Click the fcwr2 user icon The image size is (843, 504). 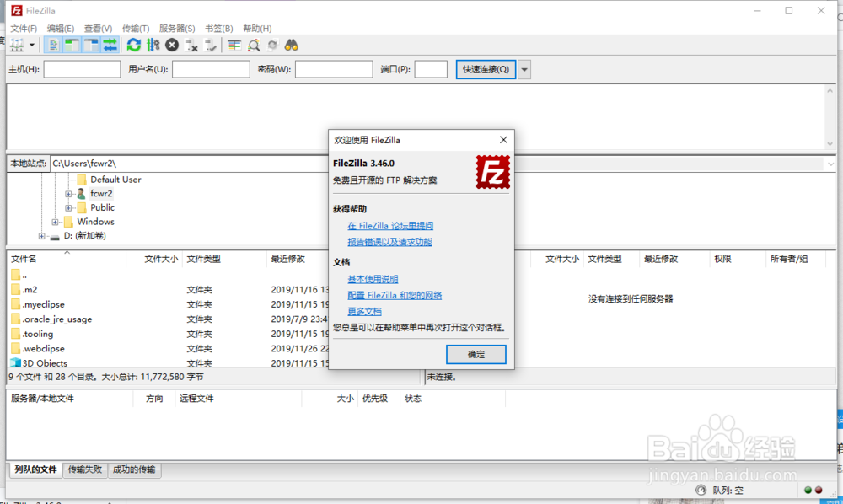(81, 194)
